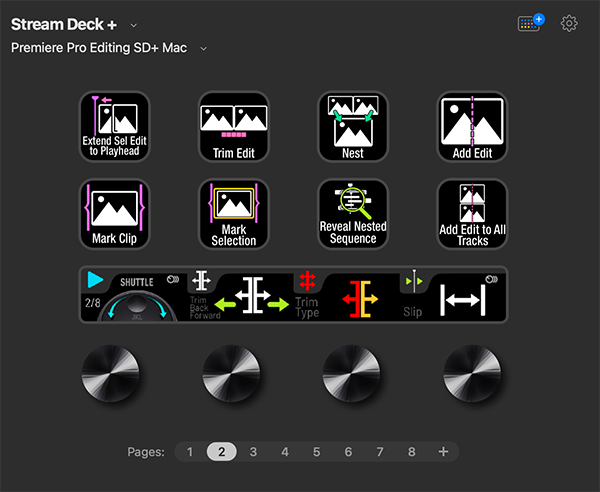
Task: Select the Trim Back Forward touch strip segment
Action: pos(240,295)
